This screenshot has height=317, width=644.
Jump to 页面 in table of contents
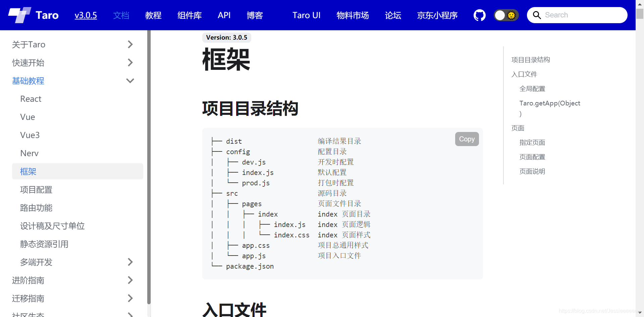pos(518,128)
